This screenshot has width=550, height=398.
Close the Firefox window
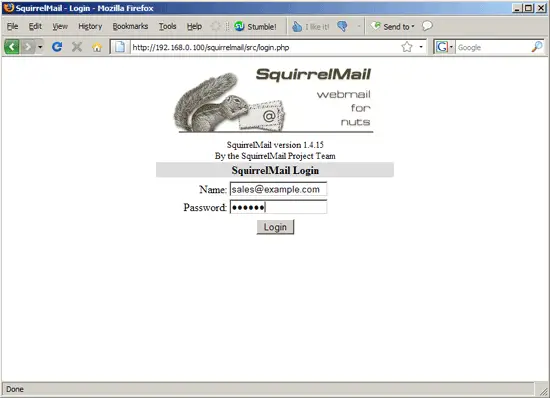pos(541,8)
